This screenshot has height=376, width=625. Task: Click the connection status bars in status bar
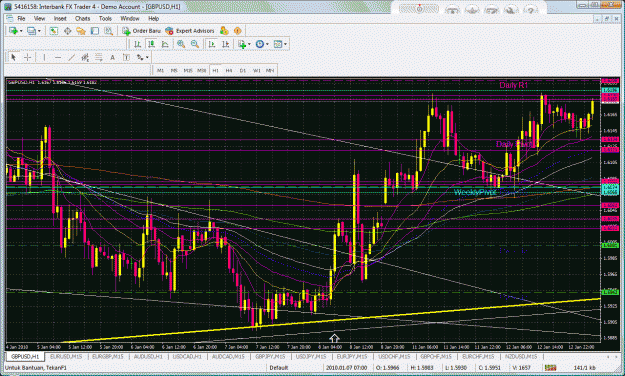tap(550, 367)
